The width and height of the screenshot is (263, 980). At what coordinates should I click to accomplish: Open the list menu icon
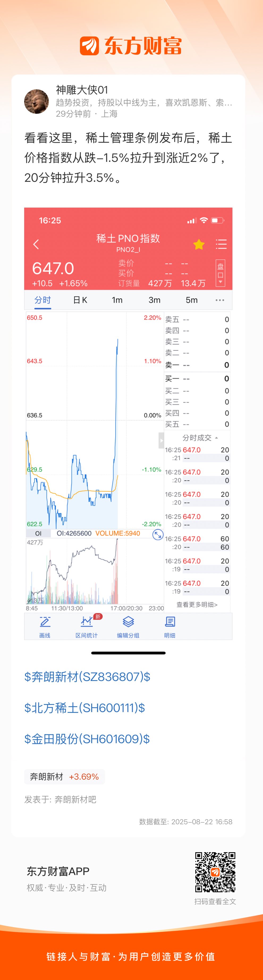coord(221,244)
